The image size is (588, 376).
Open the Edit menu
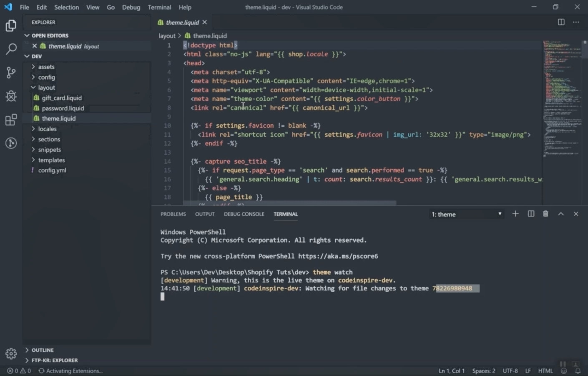(x=42, y=7)
